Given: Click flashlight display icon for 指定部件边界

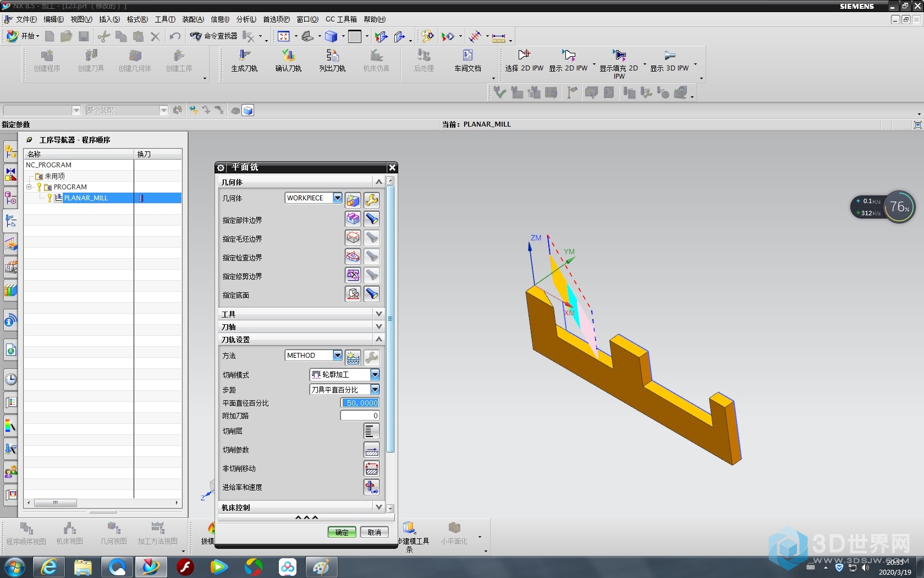Looking at the screenshot, I should [x=372, y=219].
